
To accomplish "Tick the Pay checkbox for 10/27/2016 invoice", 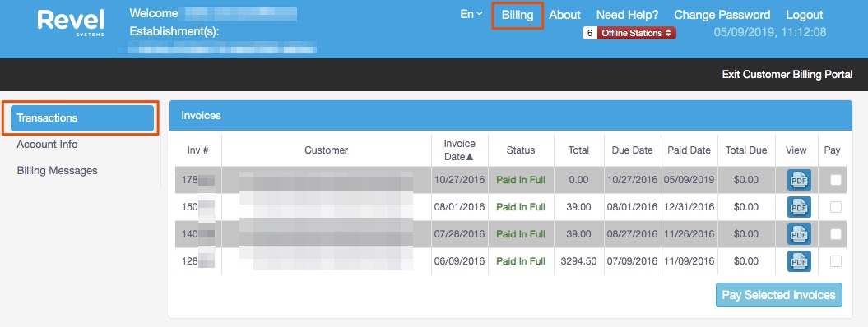I will point(836,180).
